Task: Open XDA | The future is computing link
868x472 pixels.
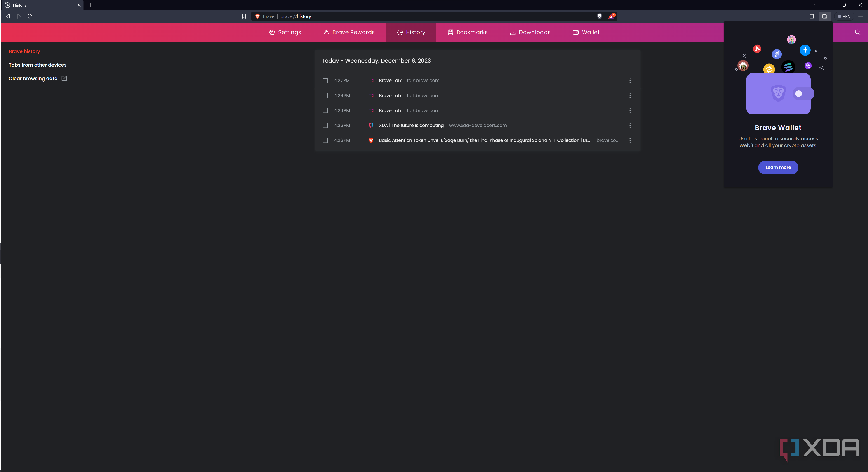Action: click(x=411, y=125)
